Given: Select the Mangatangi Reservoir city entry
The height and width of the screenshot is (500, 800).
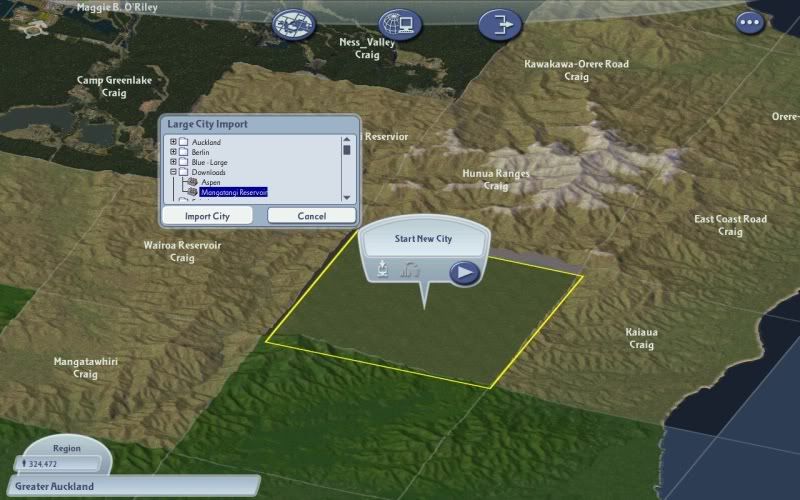Looking at the screenshot, I should click(234, 192).
